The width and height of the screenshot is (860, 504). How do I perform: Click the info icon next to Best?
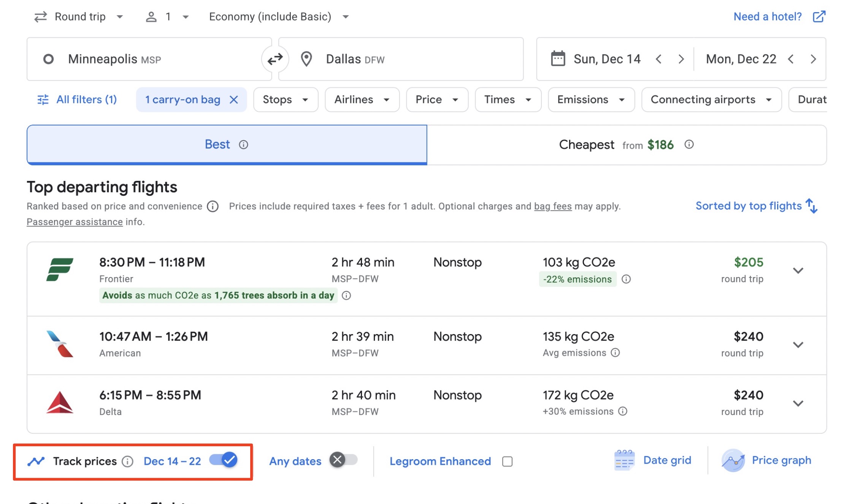(243, 145)
